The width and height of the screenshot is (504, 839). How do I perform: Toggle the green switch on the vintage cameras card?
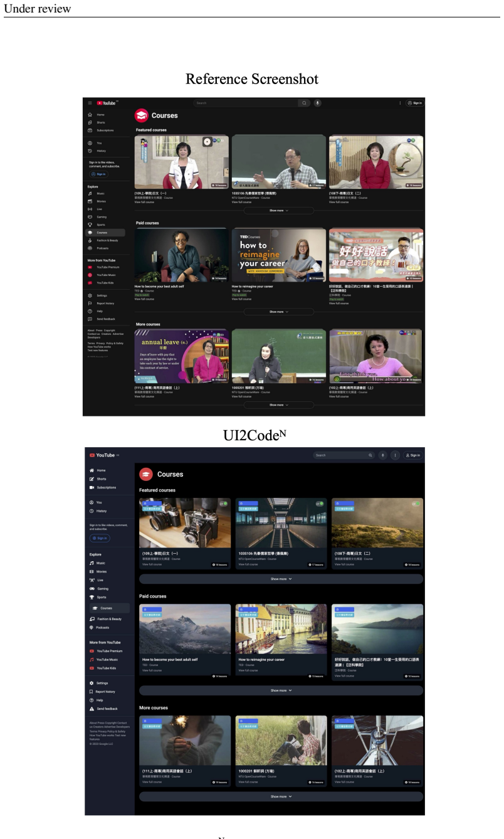pyautogui.click(x=223, y=504)
